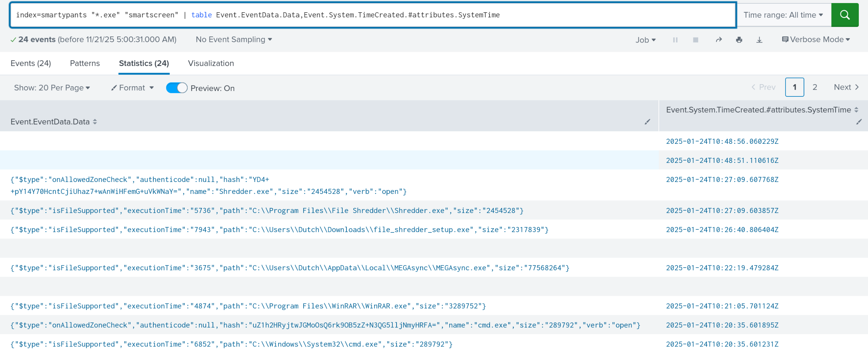
Task: Stop the search job
Action: (696, 40)
